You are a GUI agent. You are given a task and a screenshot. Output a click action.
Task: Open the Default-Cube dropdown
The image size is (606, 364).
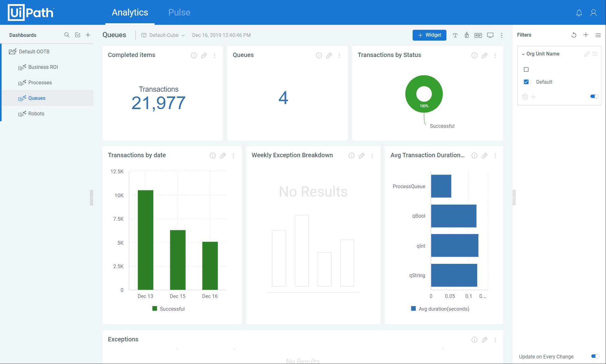(x=163, y=35)
